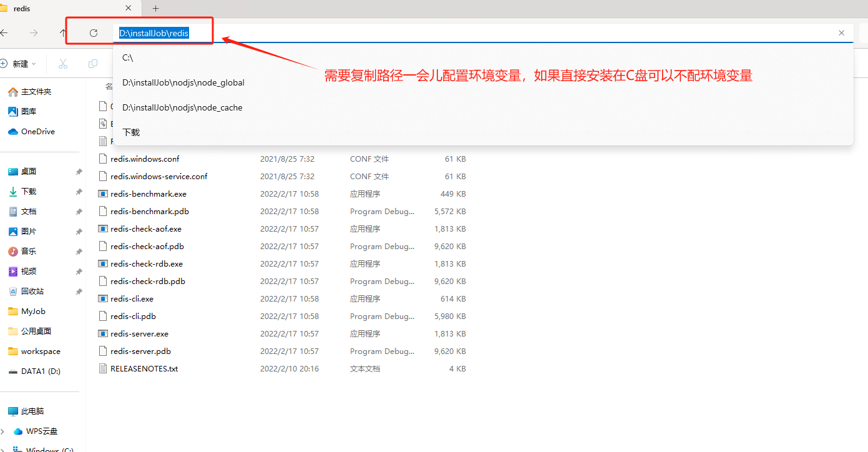This screenshot has height=452, width=868.
Task: Select 此电脑 in sidebar
Action: pos(26,411)
